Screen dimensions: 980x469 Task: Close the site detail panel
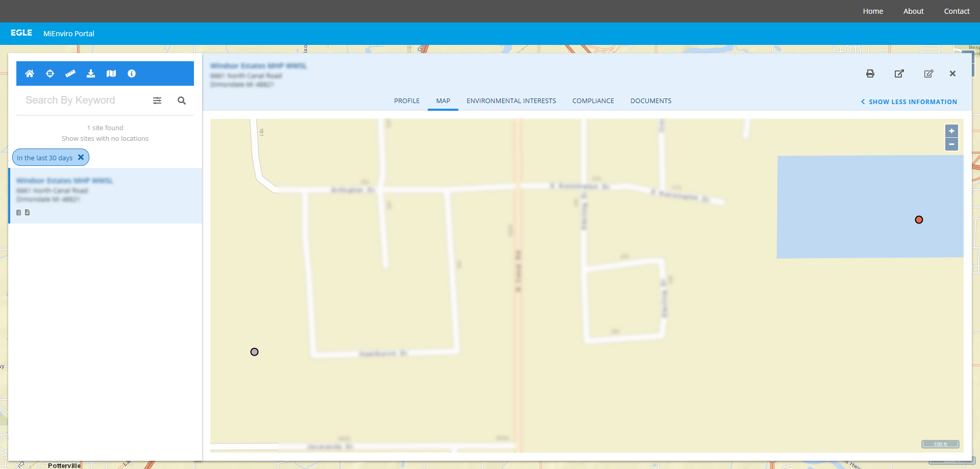coord(952,73)
